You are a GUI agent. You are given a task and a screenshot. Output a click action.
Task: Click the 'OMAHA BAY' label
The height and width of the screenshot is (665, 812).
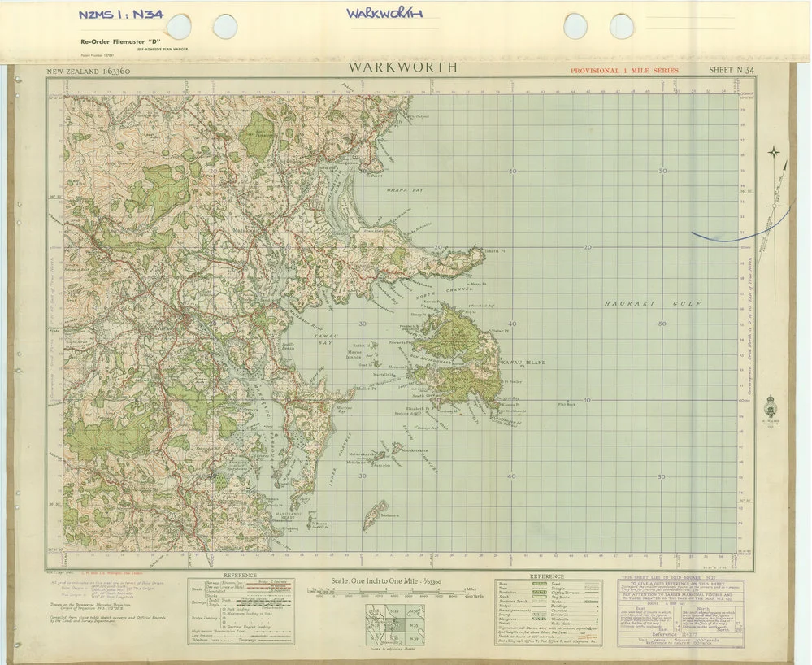click(x=405, y=190)
